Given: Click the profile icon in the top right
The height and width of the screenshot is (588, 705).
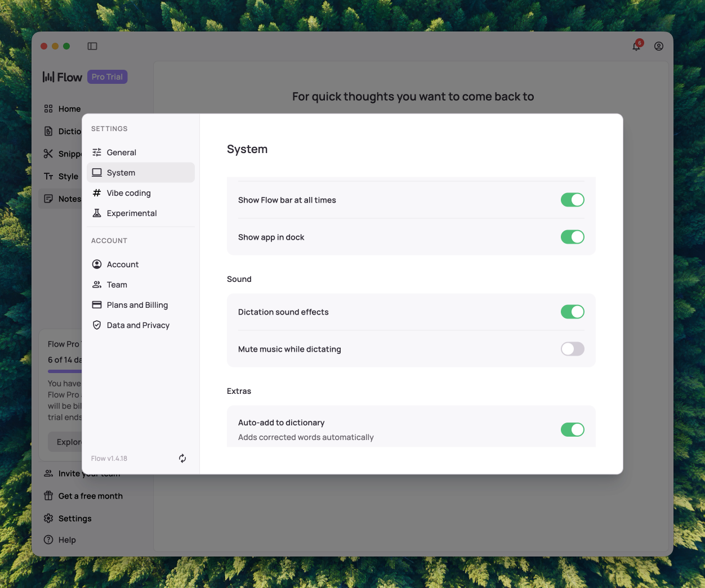Looking at the screenshot, I should [x=658, y=46].
